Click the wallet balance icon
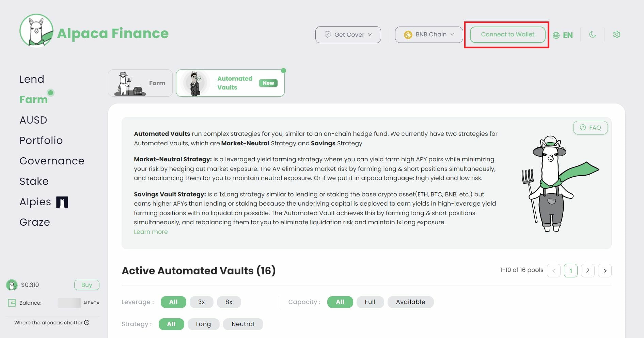 pyautogui.click(x=12, y=303)
